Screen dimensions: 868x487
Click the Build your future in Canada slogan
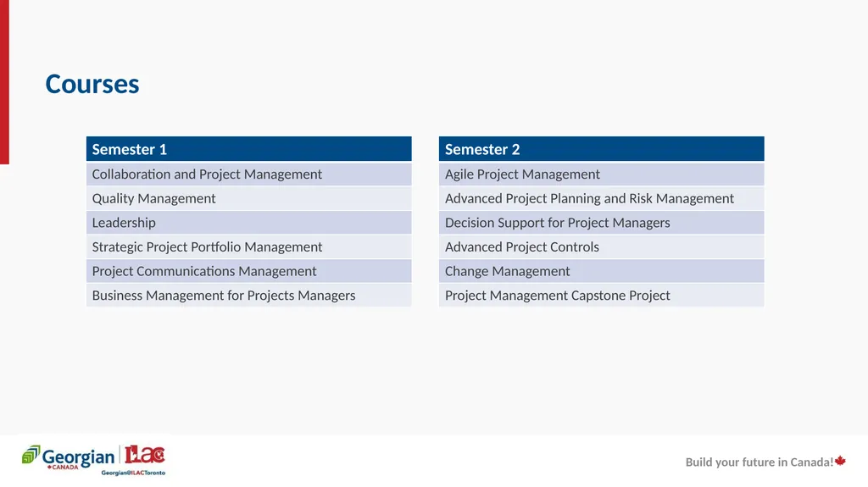click(759, 462)
